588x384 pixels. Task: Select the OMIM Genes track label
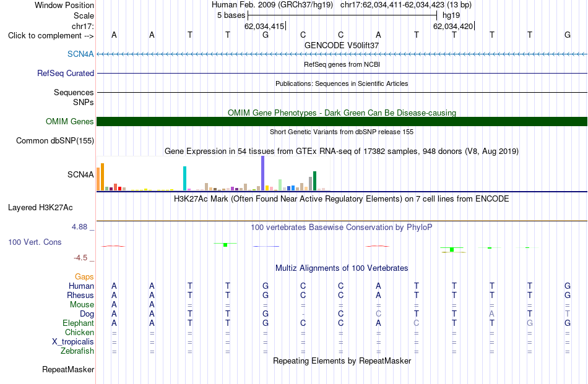(69, 121)
